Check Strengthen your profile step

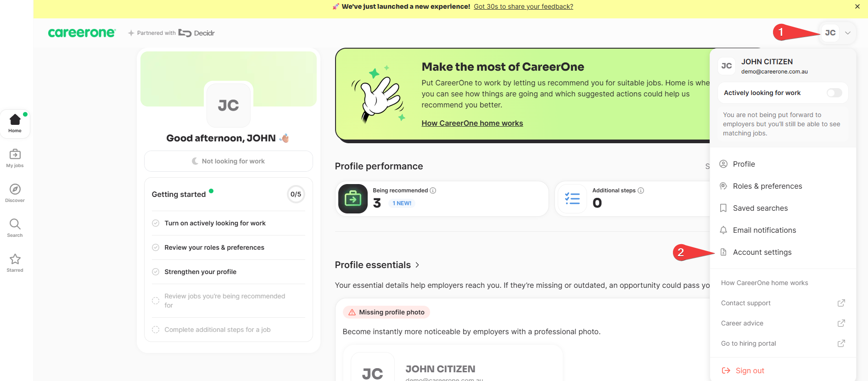point(156,272)
